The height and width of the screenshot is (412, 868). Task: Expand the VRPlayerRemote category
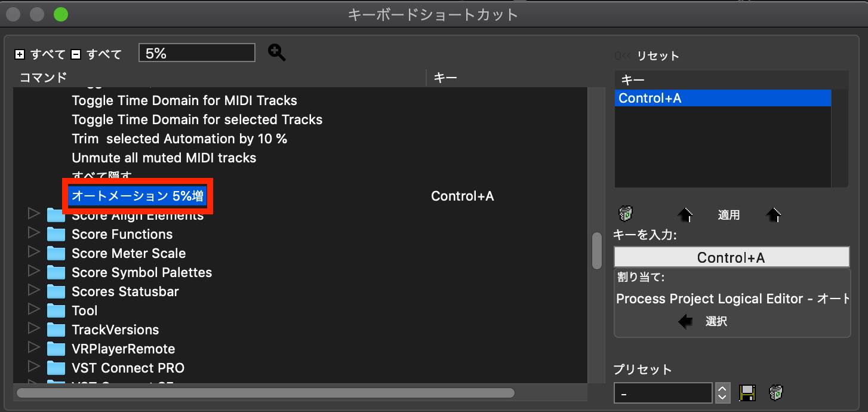33,348
